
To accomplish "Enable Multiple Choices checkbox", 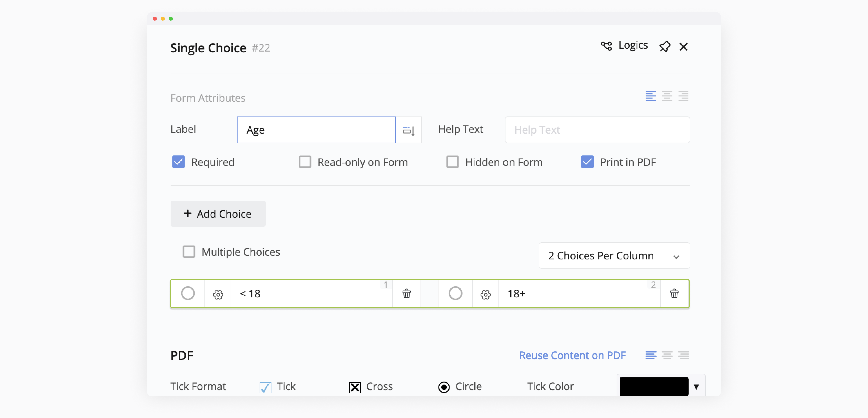I will (189, 252).
